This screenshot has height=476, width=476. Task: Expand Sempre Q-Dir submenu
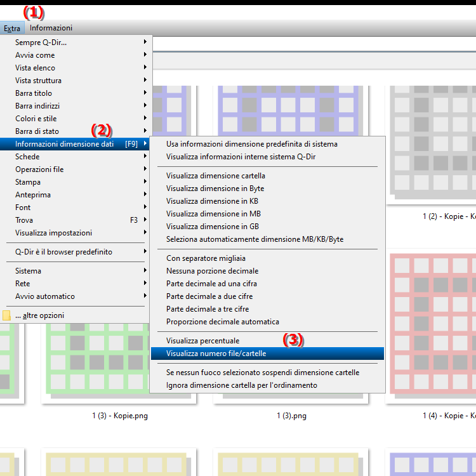point(41,43)
